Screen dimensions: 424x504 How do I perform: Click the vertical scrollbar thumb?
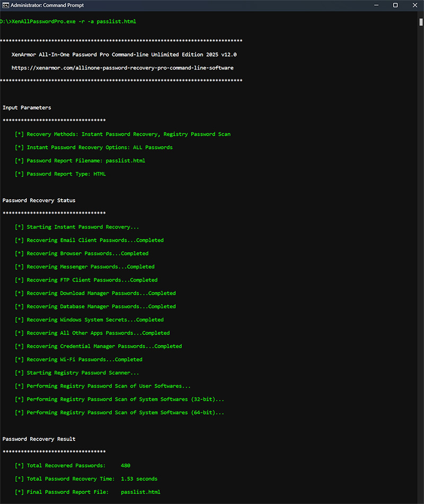pos(421,22)
